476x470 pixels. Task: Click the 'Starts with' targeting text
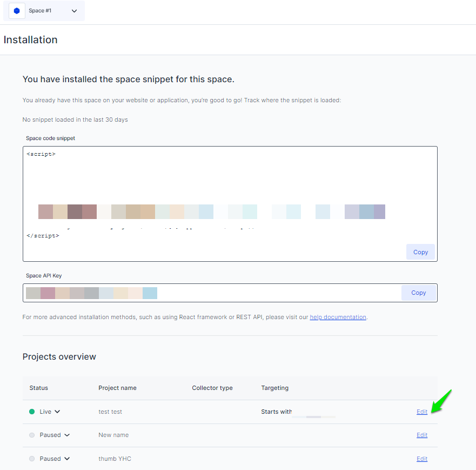[276, 412]
